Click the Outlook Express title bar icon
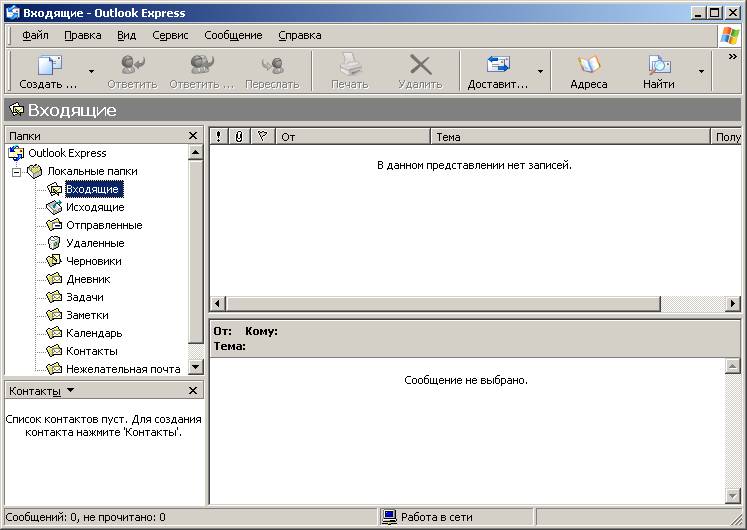747x530 pixels. point(12,12)
